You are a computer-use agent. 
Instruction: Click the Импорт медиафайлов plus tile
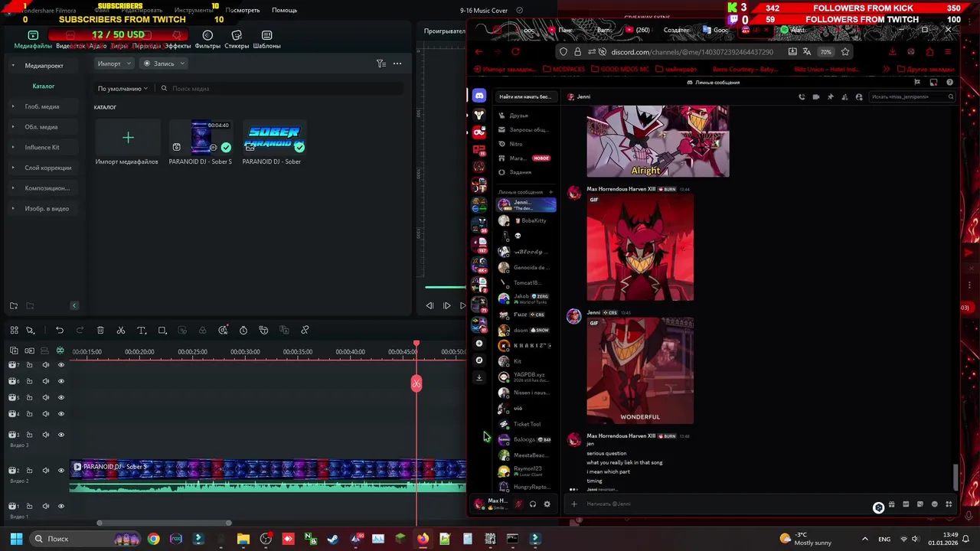point(128,138)
